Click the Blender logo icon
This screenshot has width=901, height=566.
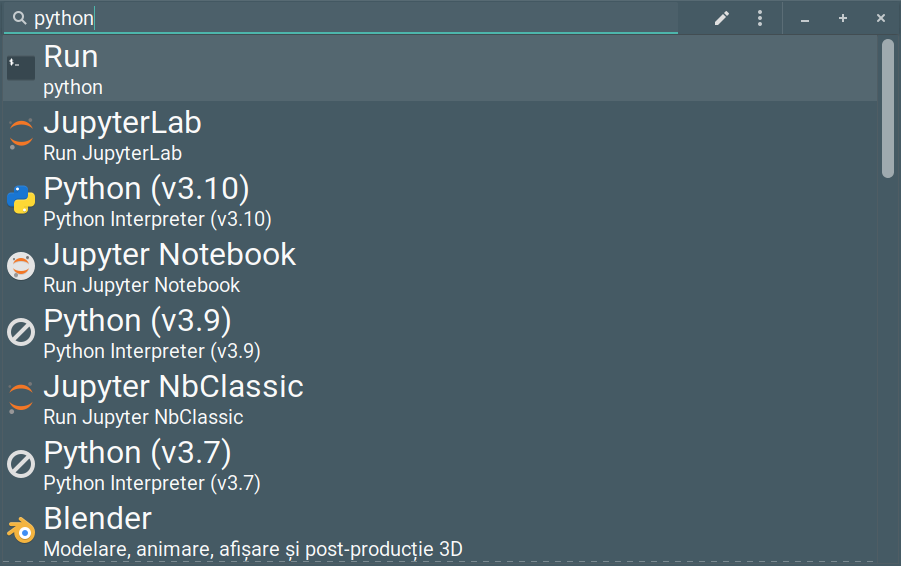click(21, 530)
